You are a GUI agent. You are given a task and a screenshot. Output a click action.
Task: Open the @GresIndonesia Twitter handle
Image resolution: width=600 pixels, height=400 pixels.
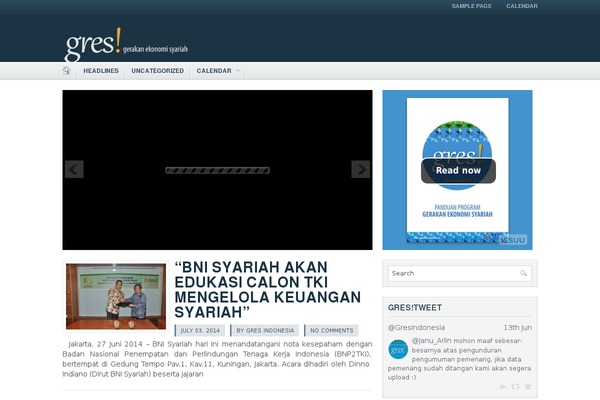point(416,328)
